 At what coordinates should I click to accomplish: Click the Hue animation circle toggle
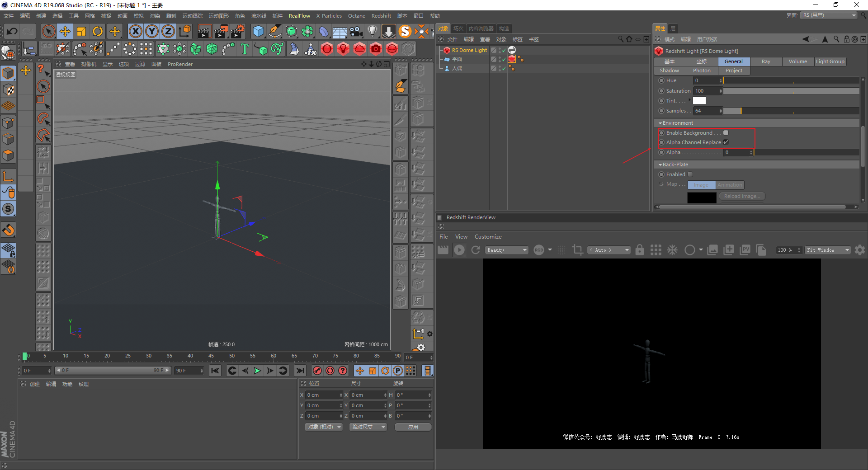[x=661, y=80]
